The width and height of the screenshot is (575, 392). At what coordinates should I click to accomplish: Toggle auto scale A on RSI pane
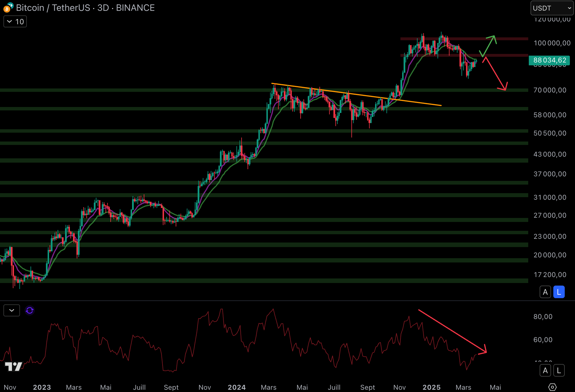click(545, 371)
